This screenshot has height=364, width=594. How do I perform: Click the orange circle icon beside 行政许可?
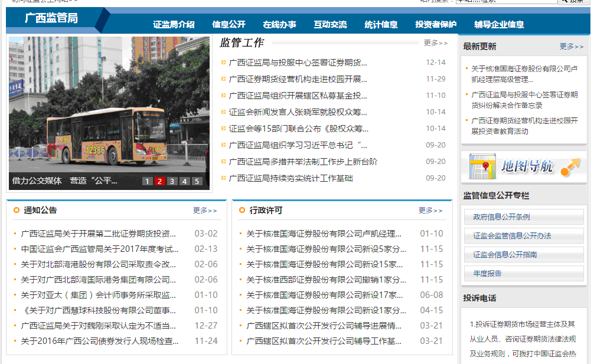tap(241, 210)
